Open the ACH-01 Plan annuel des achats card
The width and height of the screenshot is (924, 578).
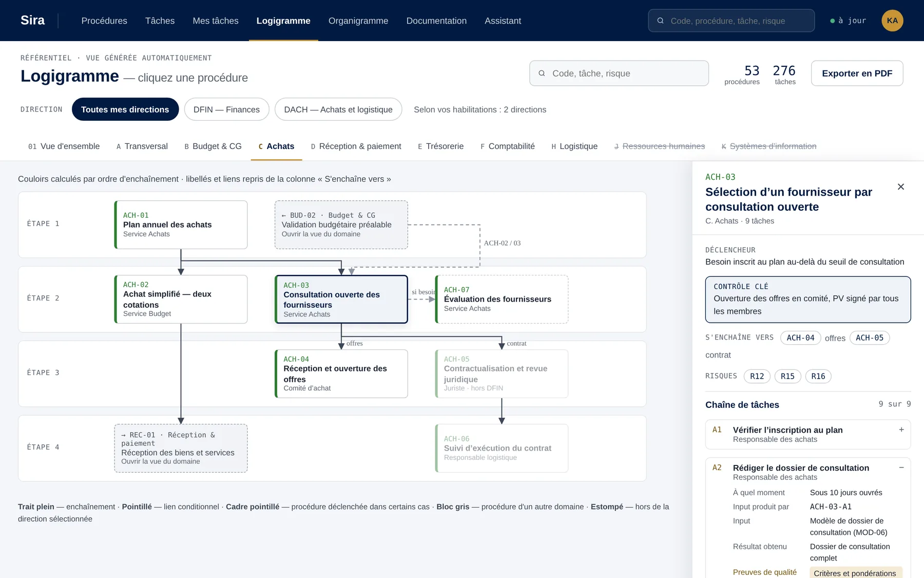(181, 225)
